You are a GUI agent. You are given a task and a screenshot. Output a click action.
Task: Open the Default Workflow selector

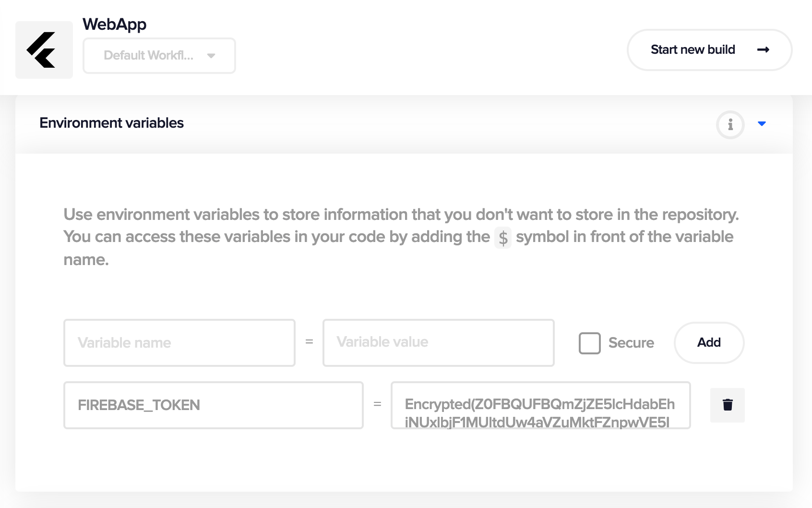(x=159, y=56)
